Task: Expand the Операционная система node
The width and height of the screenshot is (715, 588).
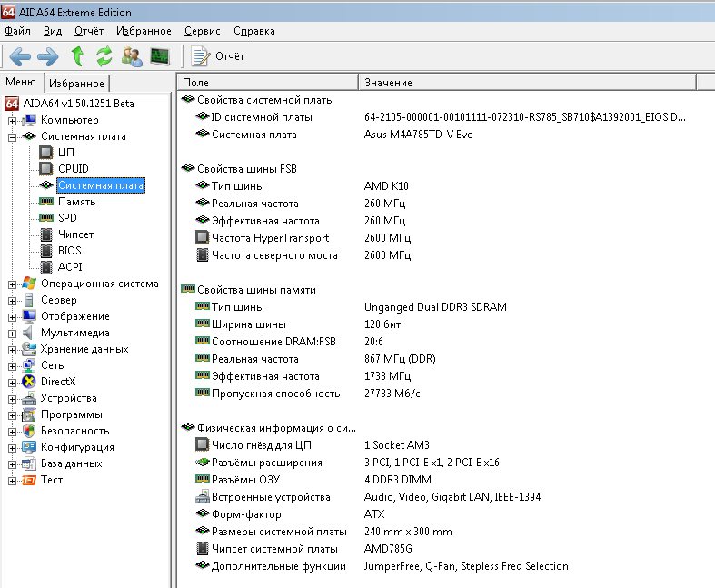Action: (x=13, y=284)
